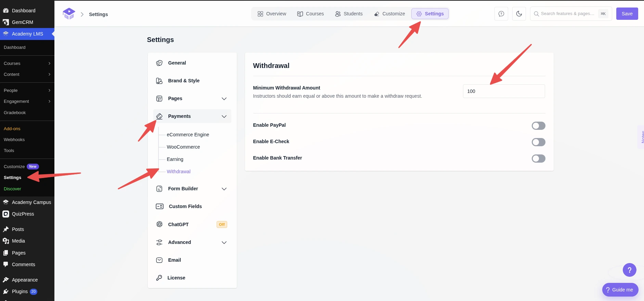The image size is (644, 301).
Task: Click the Media icon in WordPress sidebar
Action: [6, 241]
